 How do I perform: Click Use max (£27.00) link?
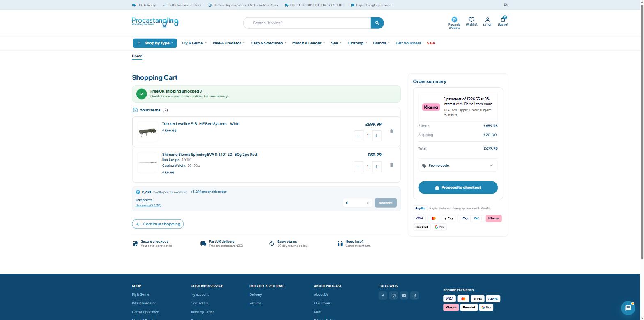(x=148, y=205)
